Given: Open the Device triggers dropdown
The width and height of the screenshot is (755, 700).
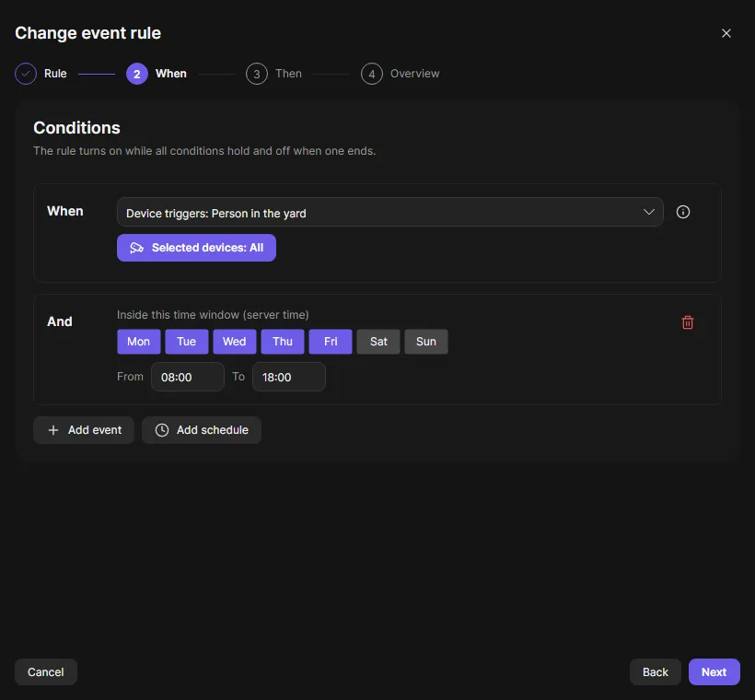Looking at the screenshot, I should coord(390,212).
